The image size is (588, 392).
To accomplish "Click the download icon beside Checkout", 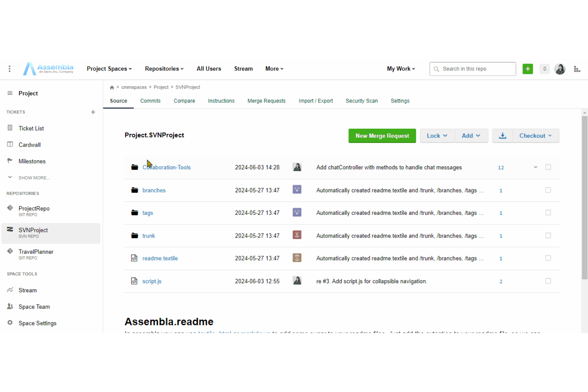I will click(502, 135).
